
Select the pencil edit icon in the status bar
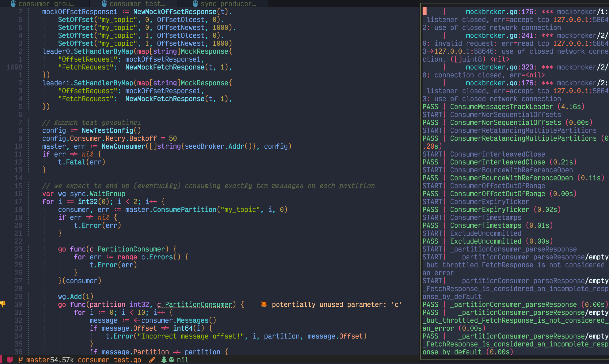point(152,360)
